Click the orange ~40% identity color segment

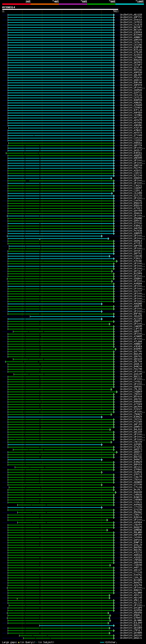click(45, 4)
